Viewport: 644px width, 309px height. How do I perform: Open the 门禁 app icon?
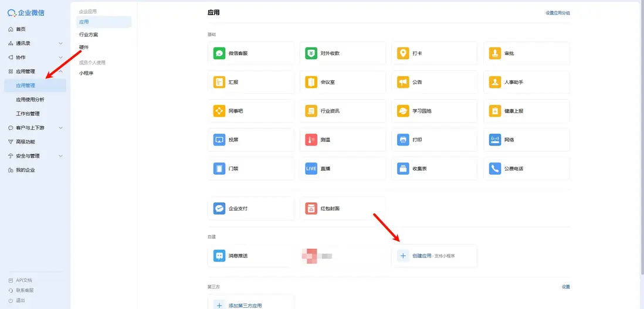click(x=219, y=169)
